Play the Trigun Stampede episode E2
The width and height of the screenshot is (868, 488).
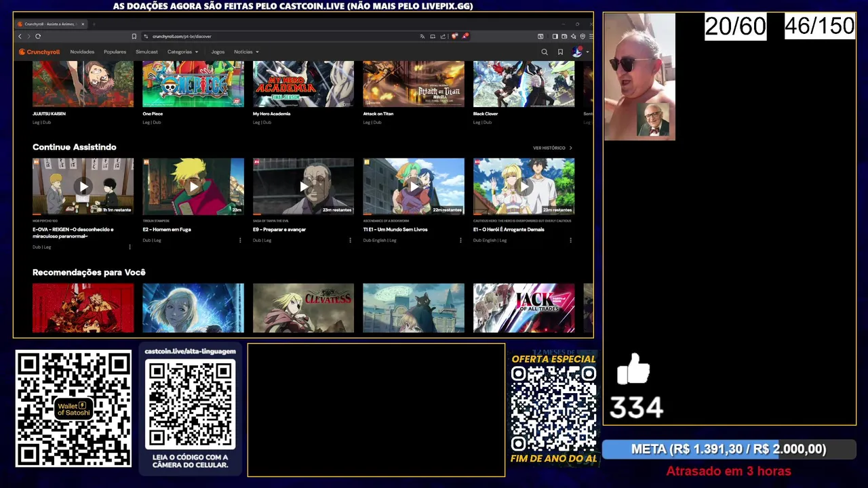193,186
